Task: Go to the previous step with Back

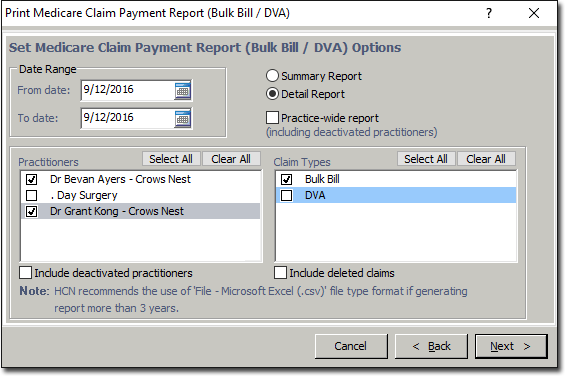Action: tap(431, 346)
